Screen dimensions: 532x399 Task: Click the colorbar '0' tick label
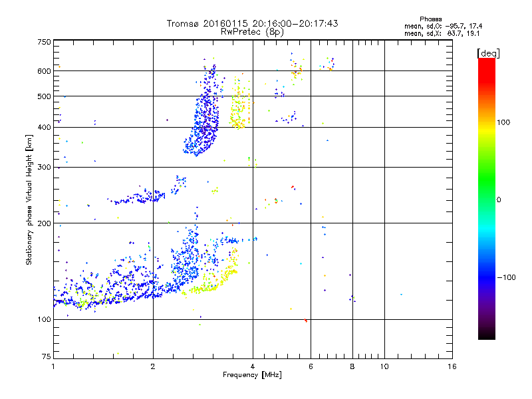(x=499, y=200)
